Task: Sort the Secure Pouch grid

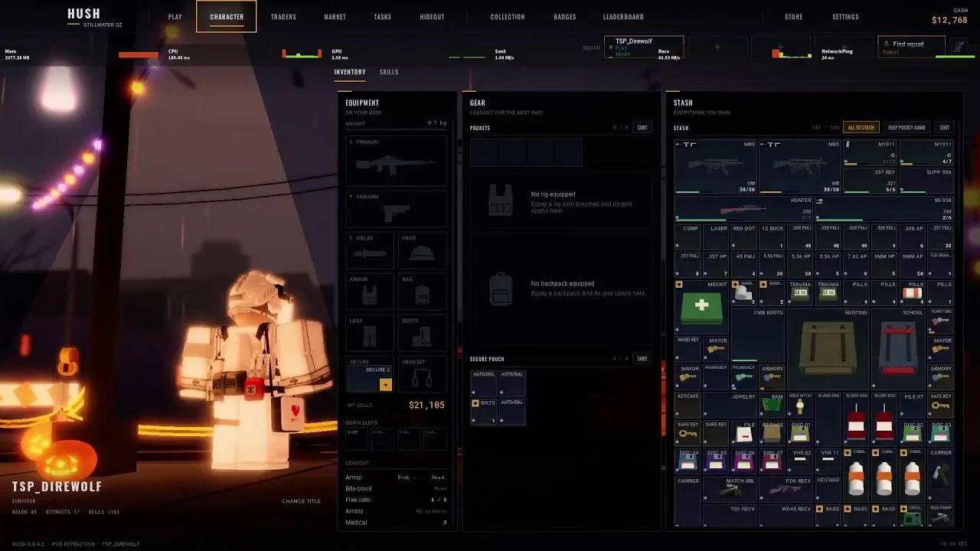Action: [642, 359]
